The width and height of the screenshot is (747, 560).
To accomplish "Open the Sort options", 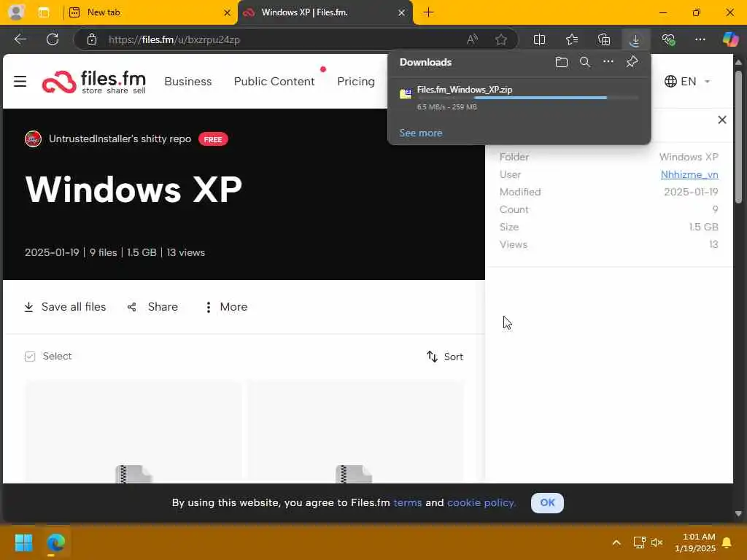I will (444, 357).
